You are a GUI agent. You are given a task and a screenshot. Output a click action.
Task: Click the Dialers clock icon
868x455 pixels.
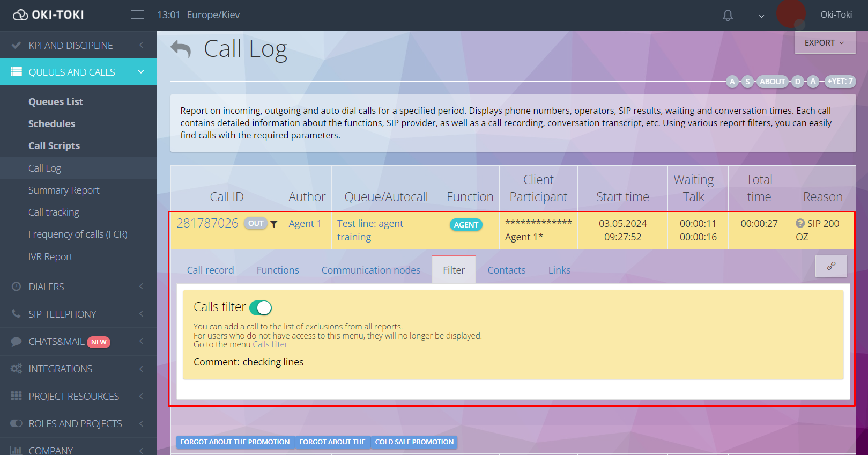point(16,287)
